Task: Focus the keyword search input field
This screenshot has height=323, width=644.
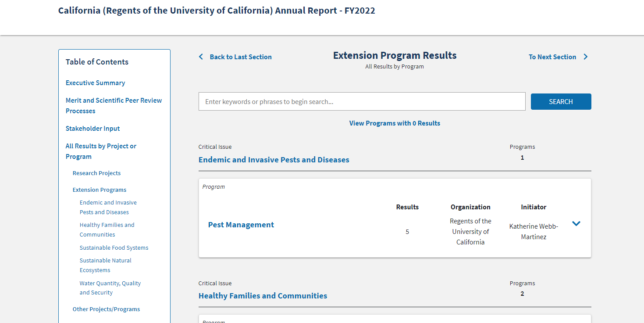Action: 362,101
